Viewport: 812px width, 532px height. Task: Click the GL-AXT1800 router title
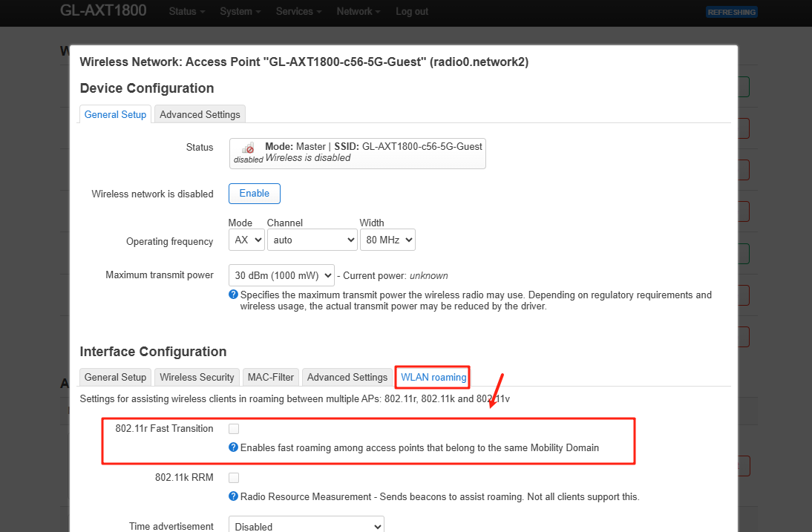tap(103, 10)
